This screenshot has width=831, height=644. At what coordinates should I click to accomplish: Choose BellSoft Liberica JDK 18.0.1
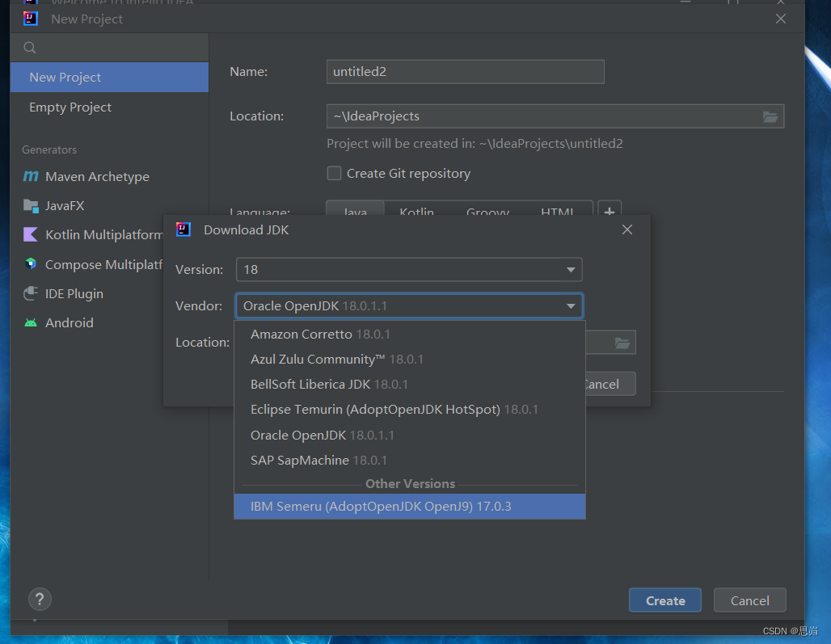[410, 385]
